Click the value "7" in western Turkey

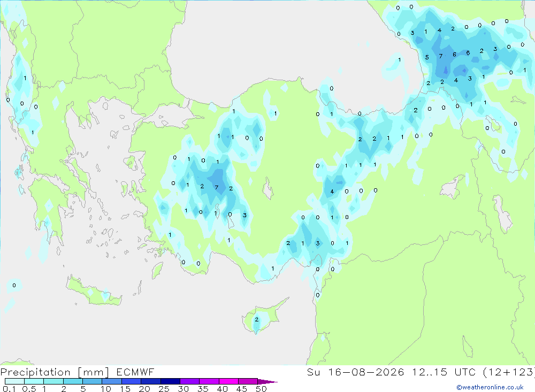pos(216,188)
